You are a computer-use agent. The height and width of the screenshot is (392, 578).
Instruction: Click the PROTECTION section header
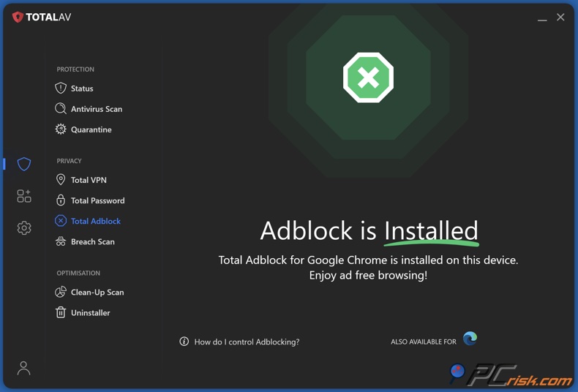pyautogui.click(x=75, y=69)
